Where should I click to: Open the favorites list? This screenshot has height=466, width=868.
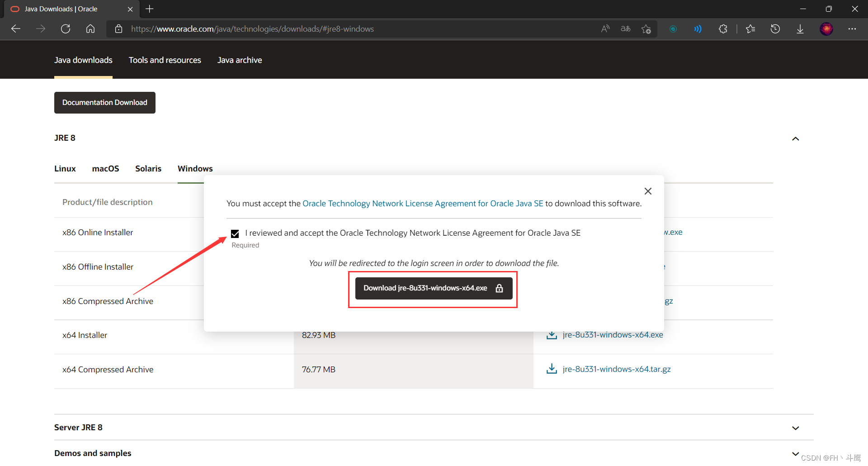750,29
